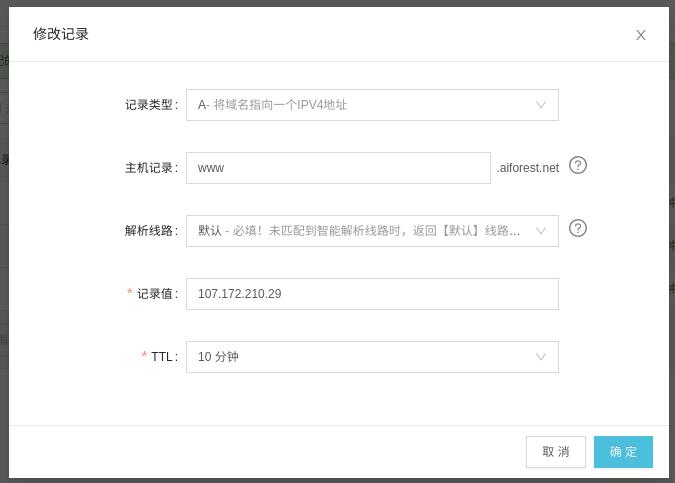This screenshot has height=483, width=675.
Task: Open the TTL dropdown showing 10 分钟
Action: click(360, 357)
